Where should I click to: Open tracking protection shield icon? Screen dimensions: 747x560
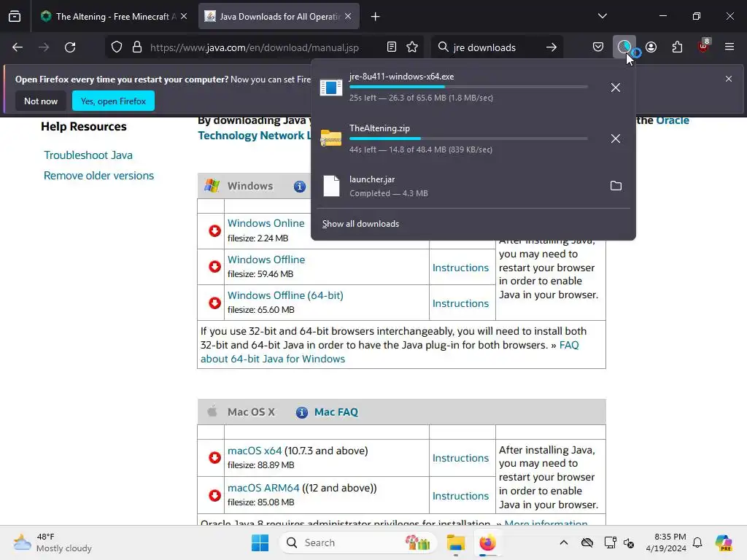pyautogui.click(x=117, y=47)
